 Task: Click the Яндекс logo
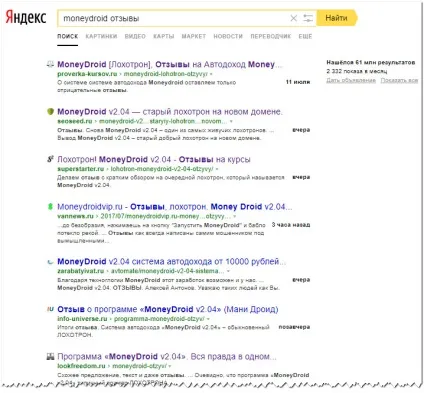click(x=26, y=17)
